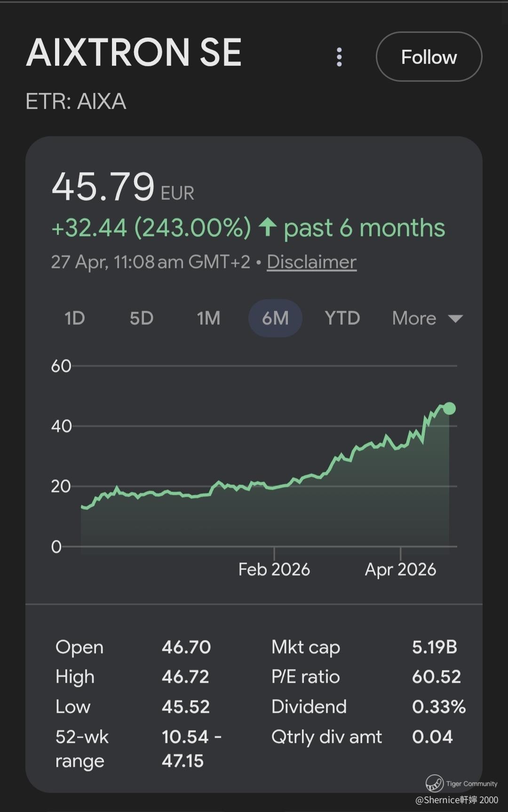Switch chart to 1D range
This screenshot has height=812, width=508.
coord(74,318)
